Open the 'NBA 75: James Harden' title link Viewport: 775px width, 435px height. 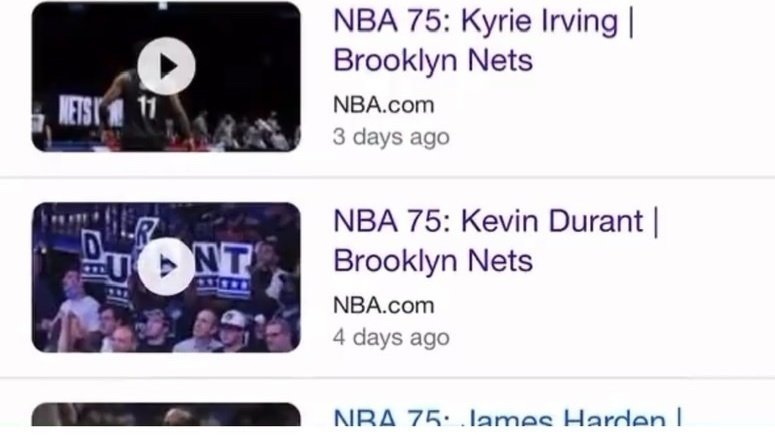point(508,417)
